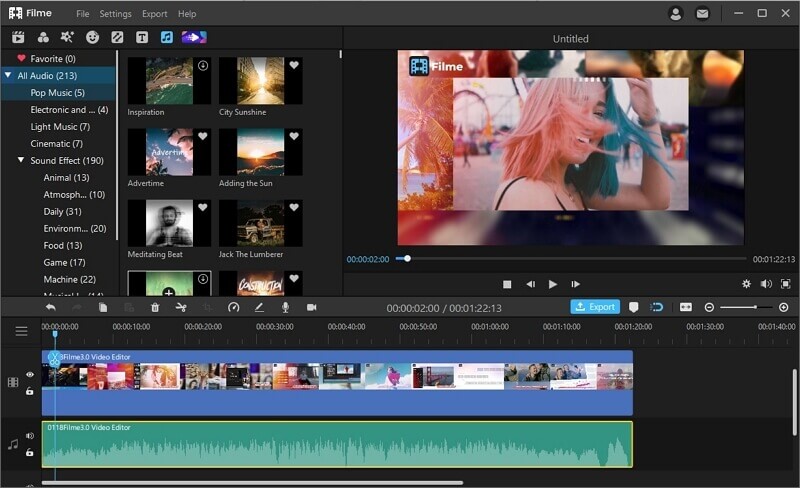The height and width of the screenshot is (488, 800).
Task: Open preview settings gear icon
Action: click(x=746, y=284)
